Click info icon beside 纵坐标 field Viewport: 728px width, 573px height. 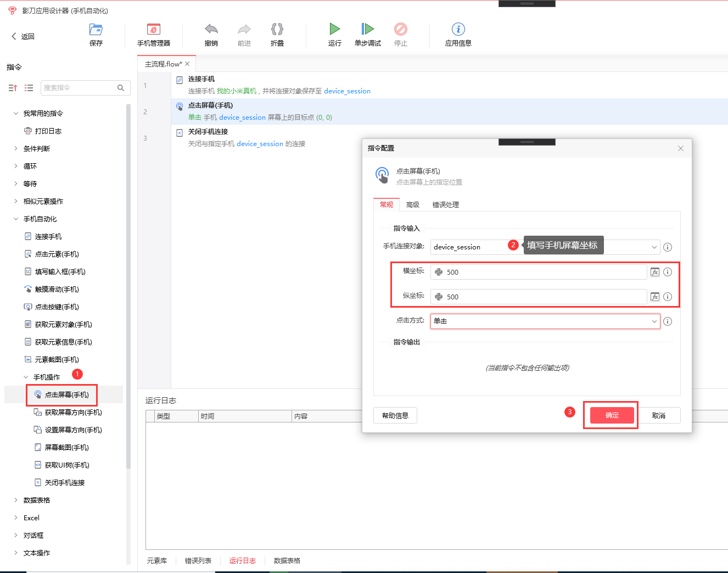[668, 297]
